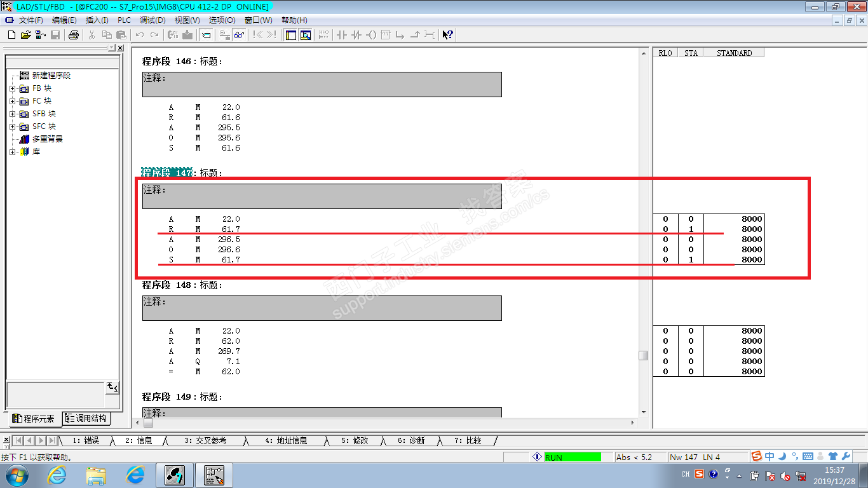Click the muted volume tray icon
The image size is (868, 488).
(785, 475)
